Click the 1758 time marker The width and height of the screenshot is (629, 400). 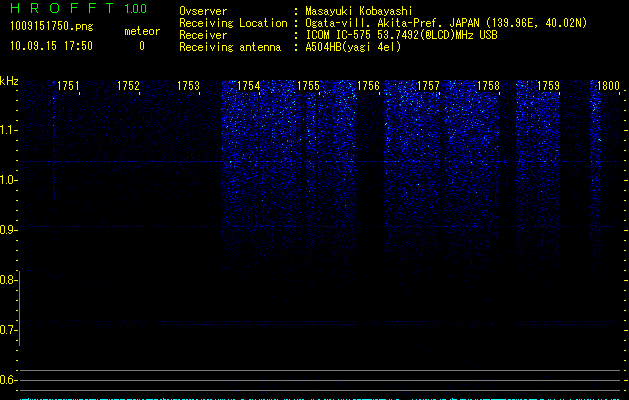488,86
